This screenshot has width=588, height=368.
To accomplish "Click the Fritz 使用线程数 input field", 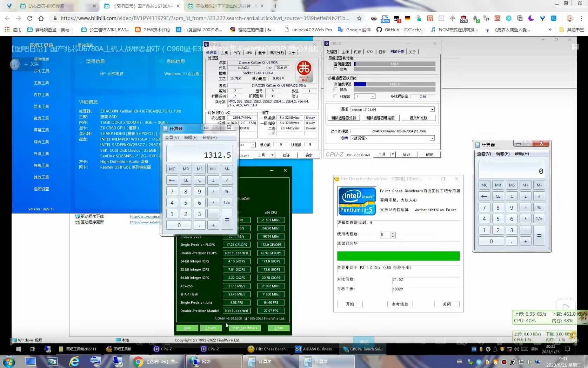I will 385,235.
